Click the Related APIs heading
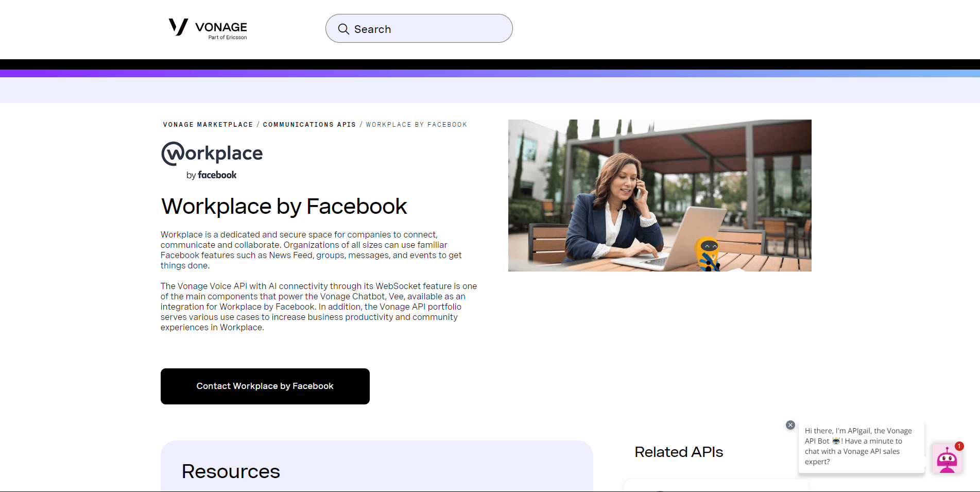Image resolution: width=980 pixels, height=492 pixels. coord(679,452)
